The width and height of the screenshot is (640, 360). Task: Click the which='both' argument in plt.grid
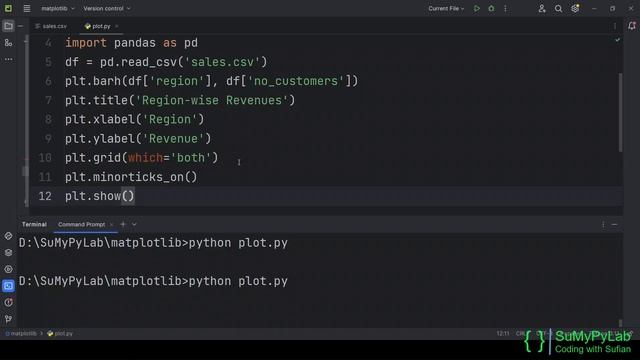pyautogui.click(x=169, y=158)
